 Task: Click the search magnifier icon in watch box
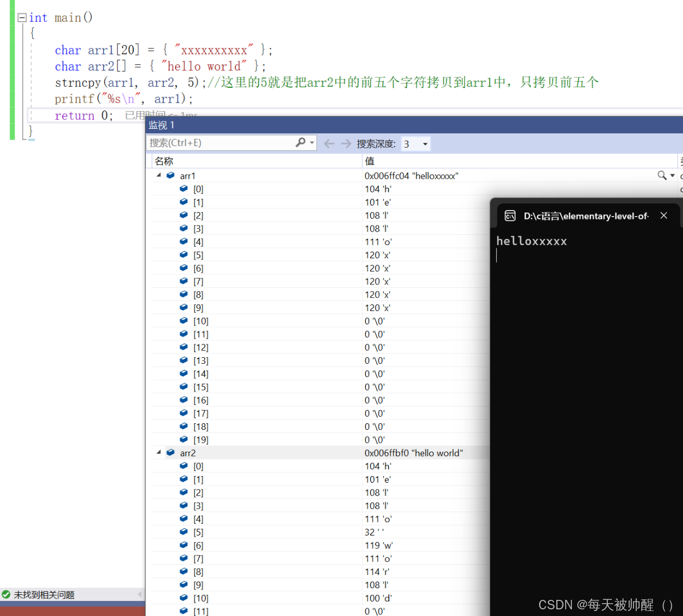301,143
